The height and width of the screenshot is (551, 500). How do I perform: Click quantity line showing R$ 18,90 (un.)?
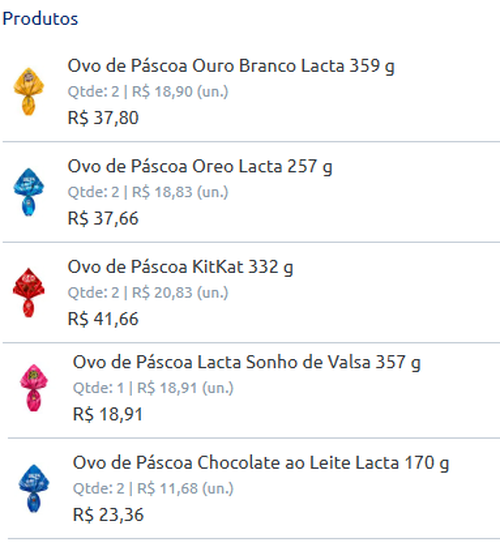click(148, 92)
